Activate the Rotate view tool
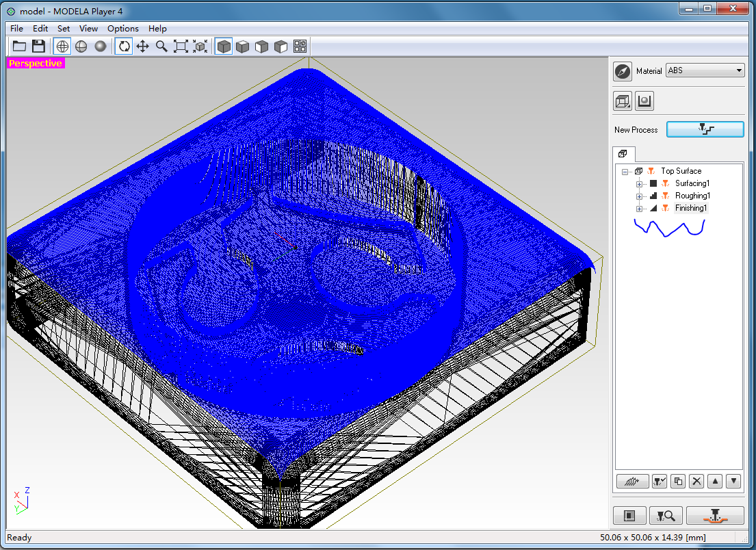The image size is (756, 550). coord(124,47)
